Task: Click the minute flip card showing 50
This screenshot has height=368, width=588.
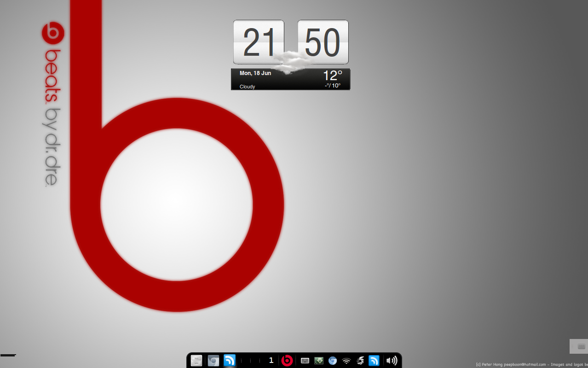Action: [x=323, y=42]
